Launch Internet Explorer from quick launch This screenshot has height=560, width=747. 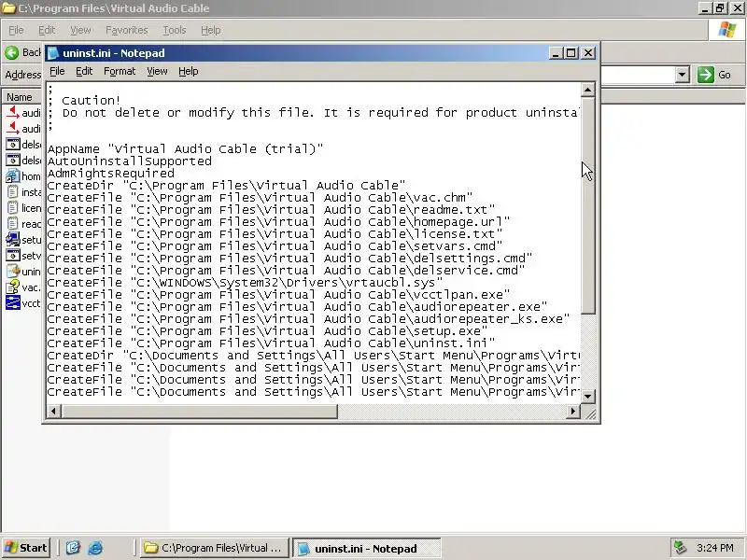[95, 548]
